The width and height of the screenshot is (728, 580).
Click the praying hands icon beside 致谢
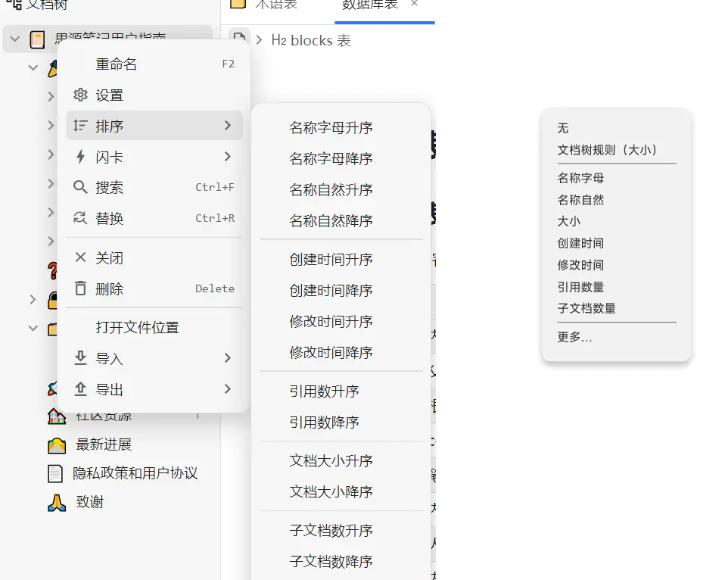[57, 503]
